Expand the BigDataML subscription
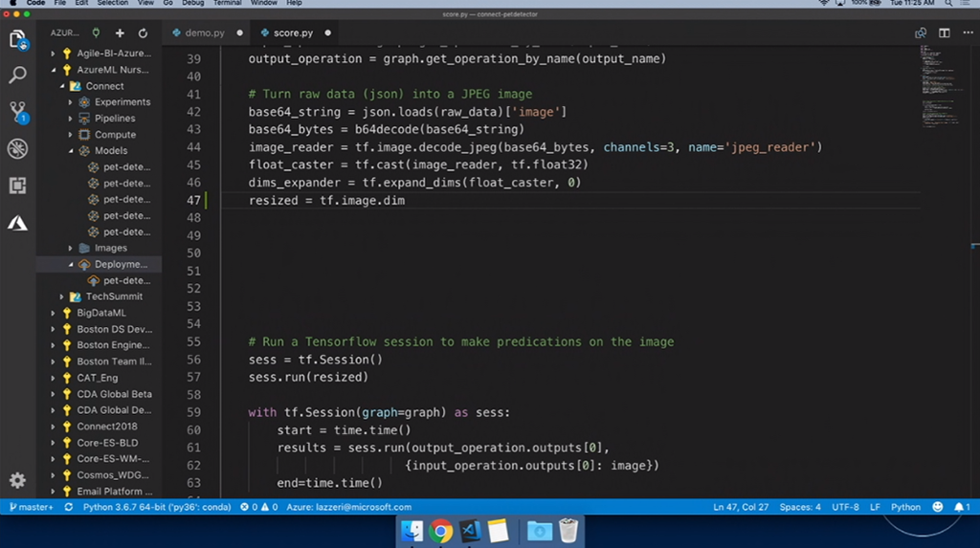 pos(53,313)
